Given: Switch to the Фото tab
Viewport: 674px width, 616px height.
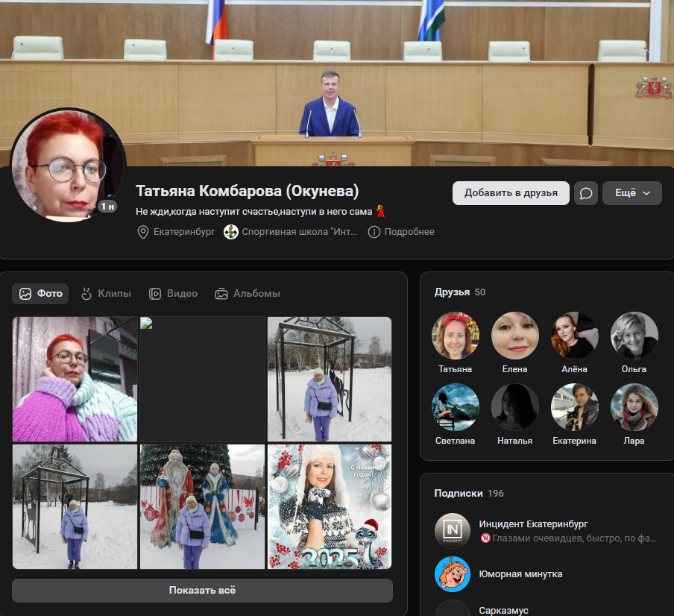Looking at the screenshot, I should [40, 294].
